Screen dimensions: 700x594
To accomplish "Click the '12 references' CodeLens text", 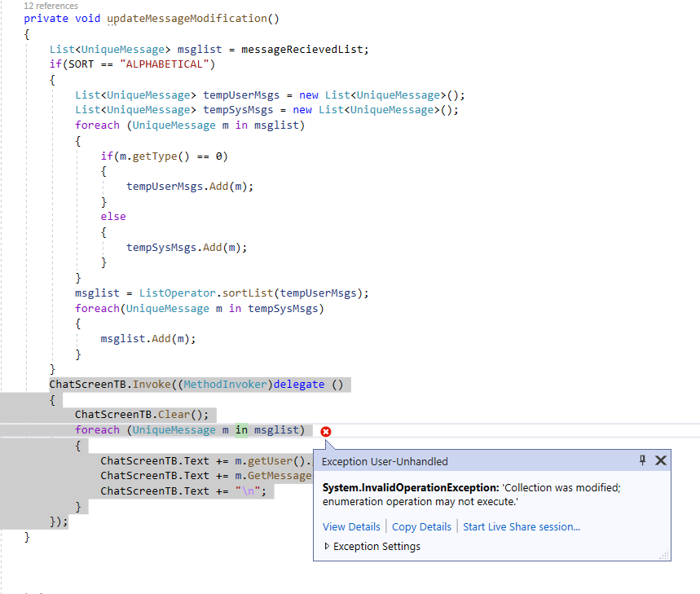I will (x=51, y=6).
